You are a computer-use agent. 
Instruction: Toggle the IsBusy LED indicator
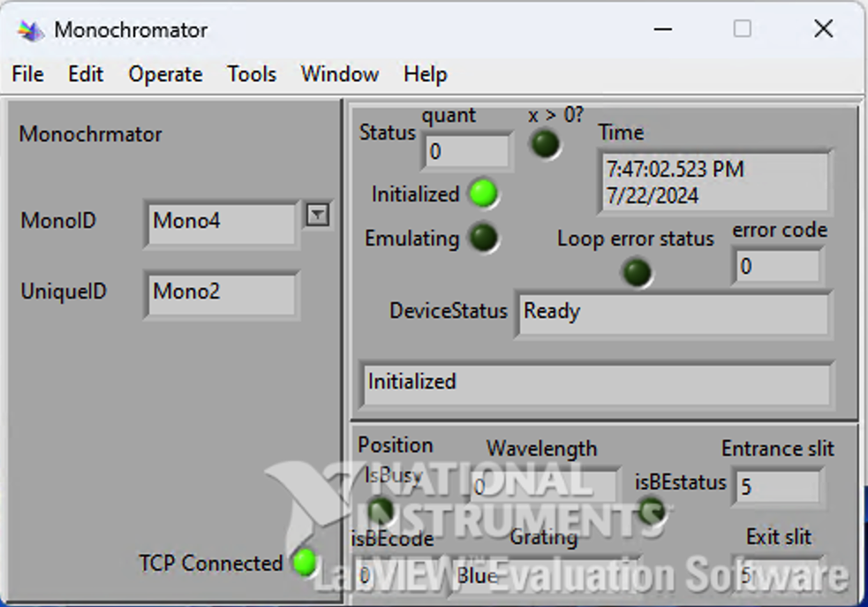380,508
